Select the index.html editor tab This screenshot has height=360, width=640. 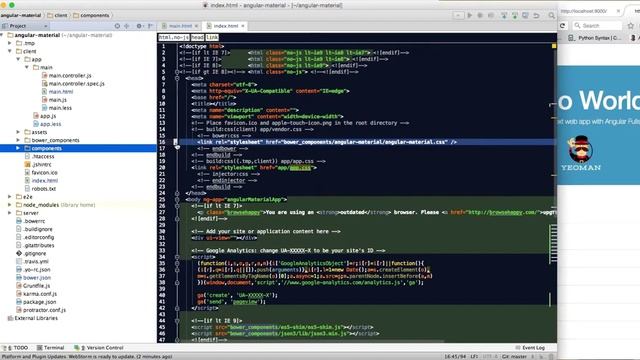pyautogui.click(x=226, y=26)
